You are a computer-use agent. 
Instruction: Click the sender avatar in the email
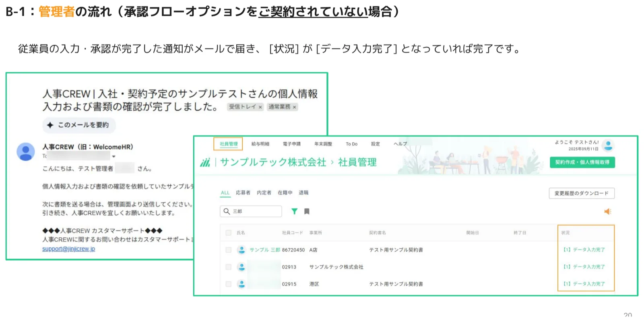click(25, 152)
